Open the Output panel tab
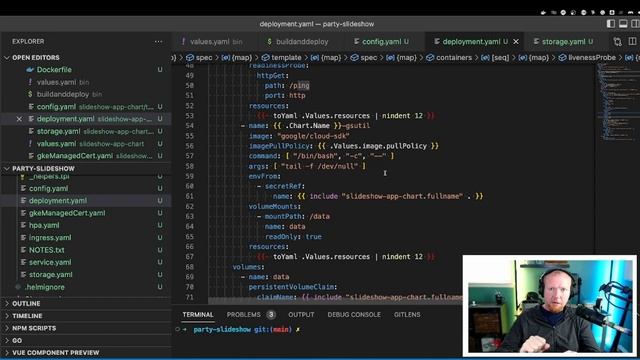Screen dimensions: 640x360 point(301,315)
